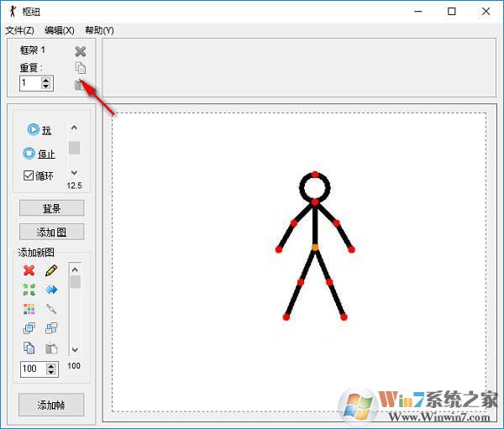Click the opacity scrollbar thumb
504x429 pixels.
coord(76,282)
